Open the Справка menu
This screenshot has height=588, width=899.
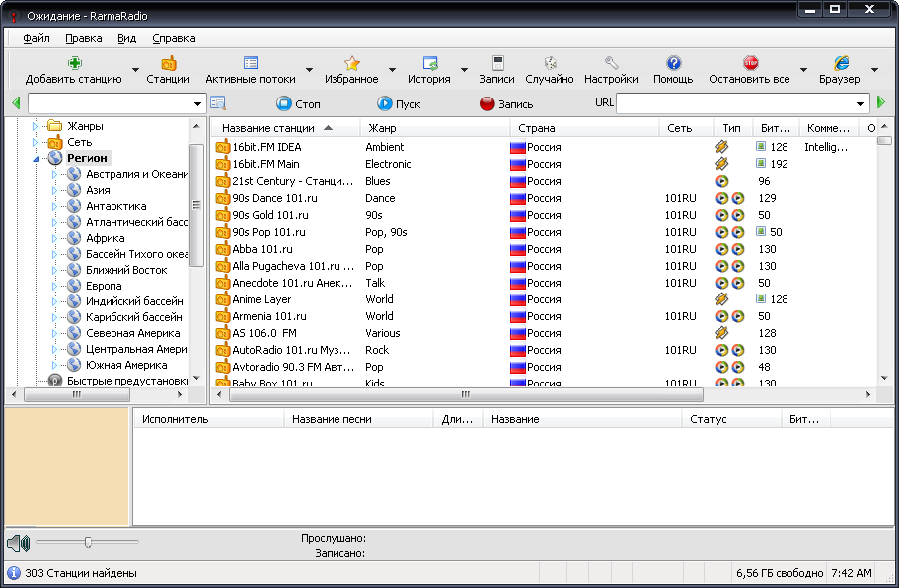coord(174,38)
